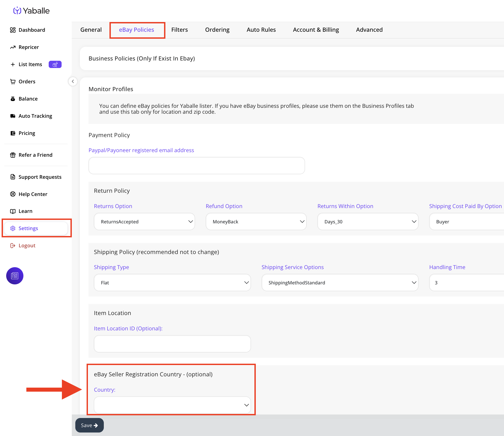Expand the Business Policies section header

292,59
